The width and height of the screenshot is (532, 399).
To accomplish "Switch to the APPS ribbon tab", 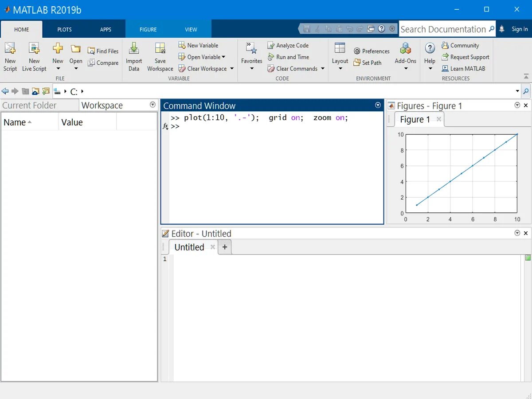I will pos(106,29).
